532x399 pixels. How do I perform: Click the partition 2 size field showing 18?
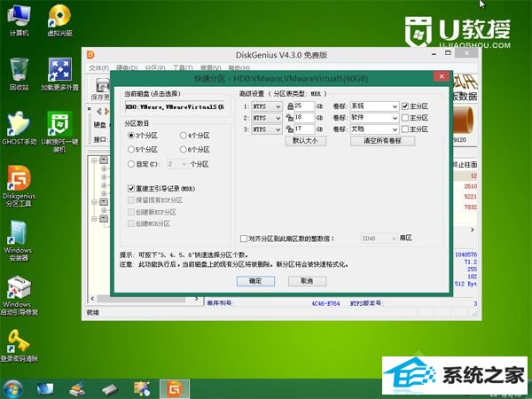[x=304, y=118]
